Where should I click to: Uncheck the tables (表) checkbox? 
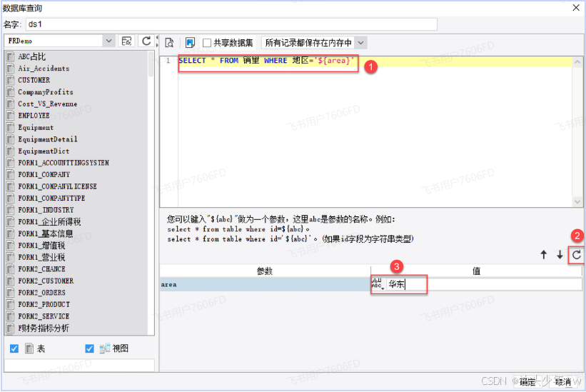tap(14, 348)
